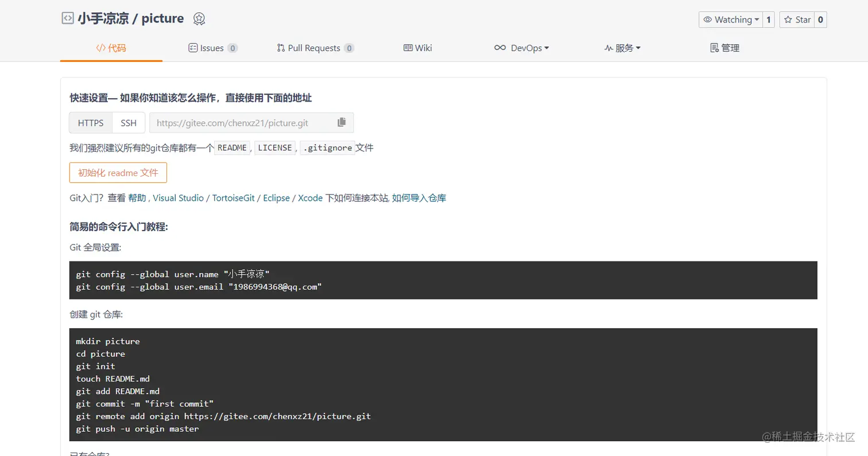The image size is (868, 456).
Task: Open the Xcode link
Action: coord(310,198)
